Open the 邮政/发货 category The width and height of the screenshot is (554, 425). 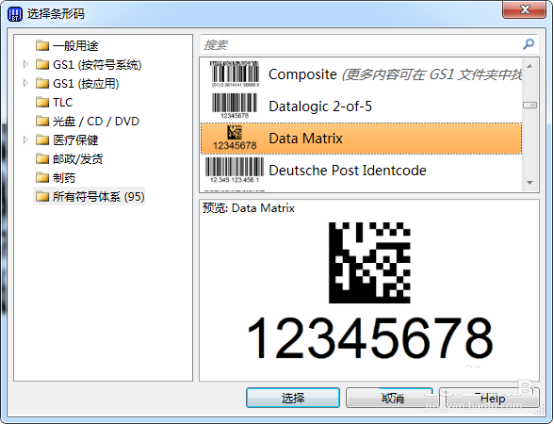[x=78, y=159]
